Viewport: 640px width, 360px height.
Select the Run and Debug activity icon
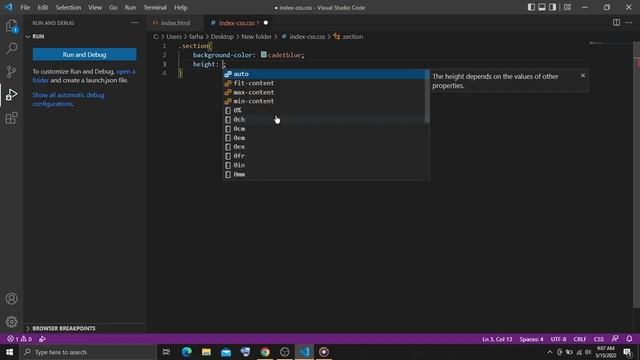pyautogui.click(x=11, y=95)
